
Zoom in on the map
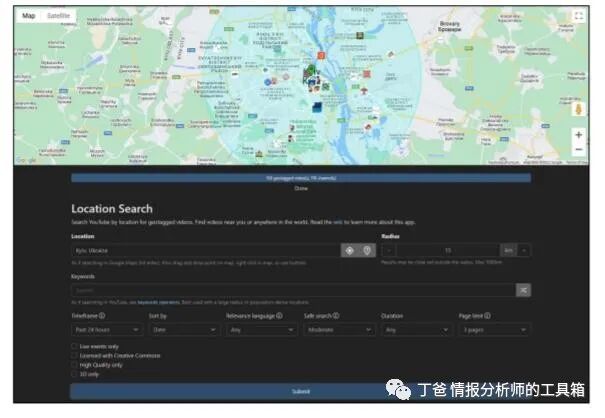click(578, 135)
